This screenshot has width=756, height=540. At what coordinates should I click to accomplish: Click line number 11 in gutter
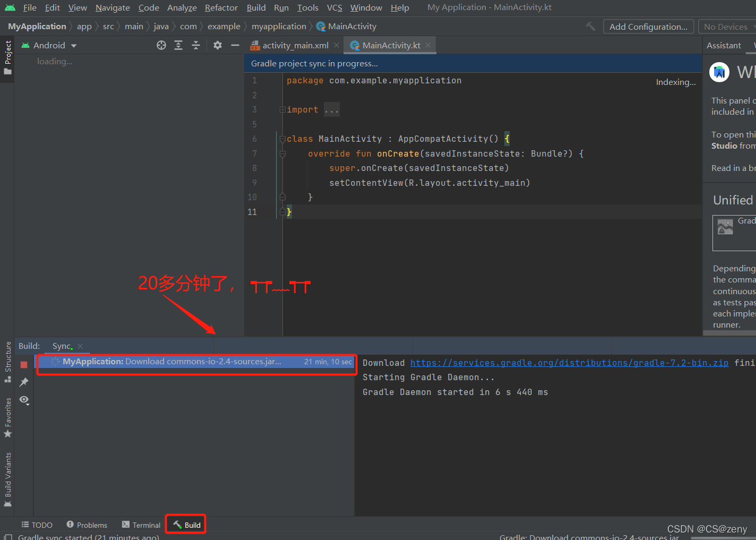click(x=252, y=212)
